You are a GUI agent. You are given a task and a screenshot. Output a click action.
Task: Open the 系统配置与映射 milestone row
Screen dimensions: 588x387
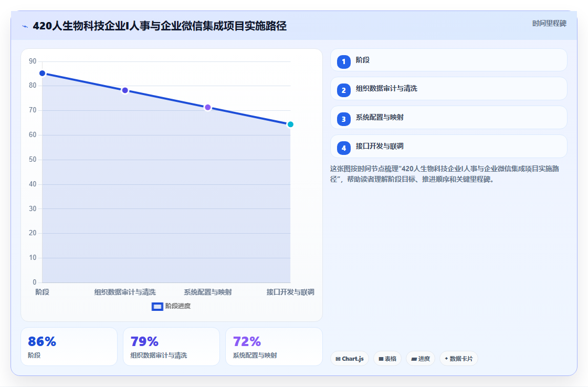point(448,118)
